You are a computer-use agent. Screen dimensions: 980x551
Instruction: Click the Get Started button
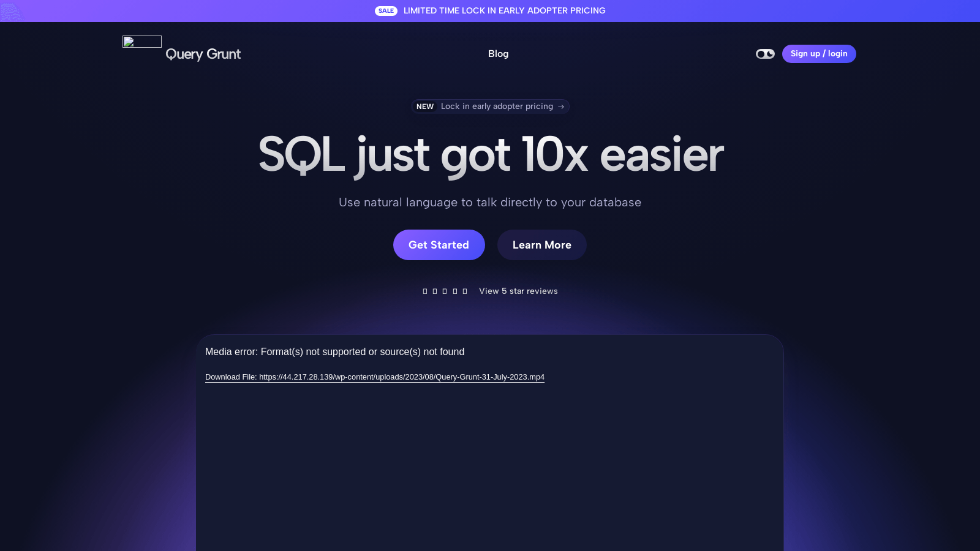(x=439, y=245)
